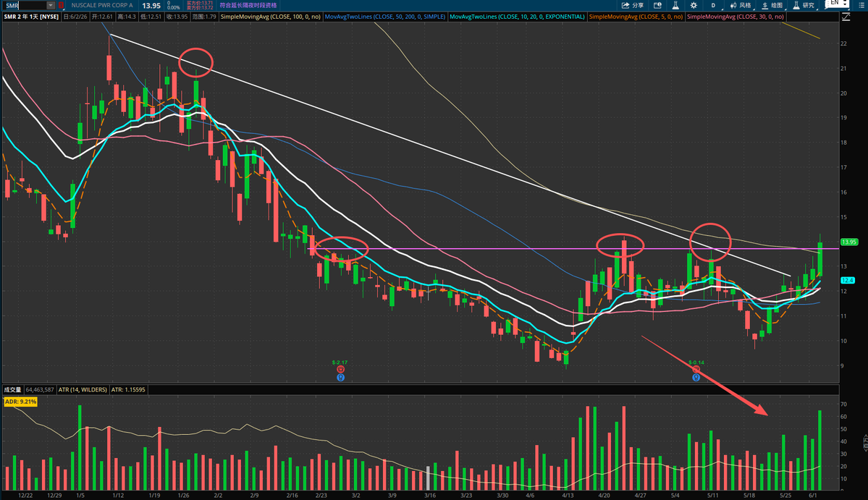
Task: Open the Research (研究) menu
Action: tap(804, 6)
